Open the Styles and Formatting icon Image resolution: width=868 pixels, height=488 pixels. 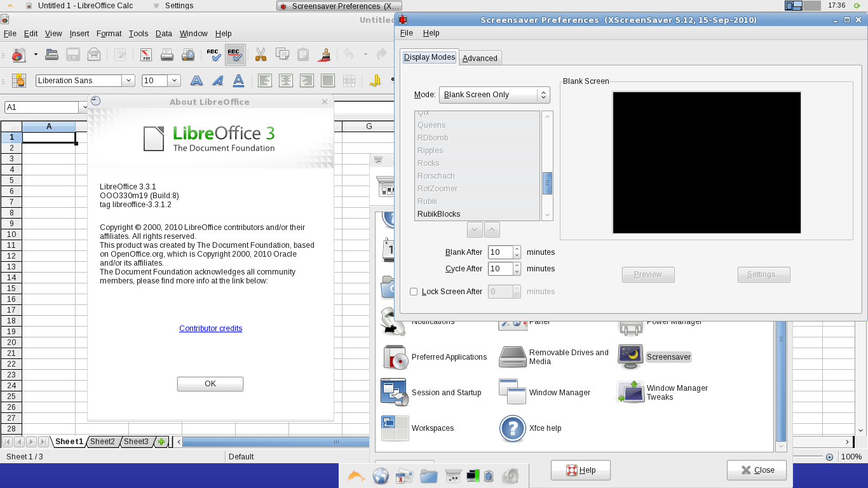pos(19,81)
